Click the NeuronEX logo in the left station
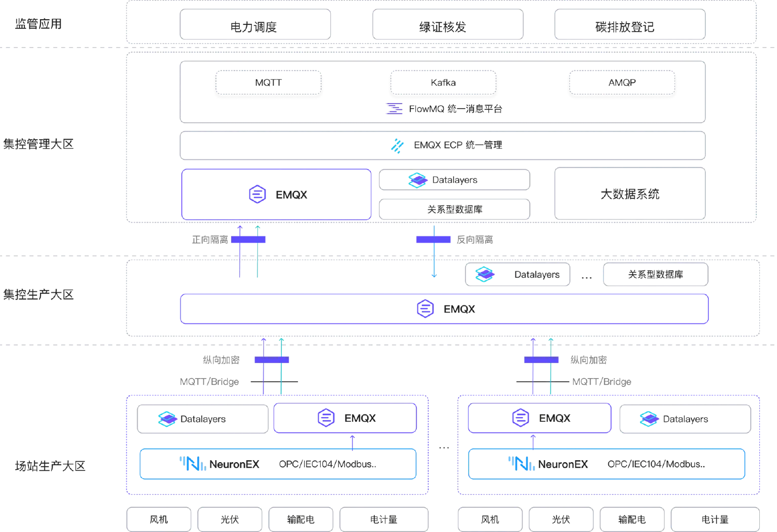Screen dimensions: 777x532 click(x=193, y=463)
